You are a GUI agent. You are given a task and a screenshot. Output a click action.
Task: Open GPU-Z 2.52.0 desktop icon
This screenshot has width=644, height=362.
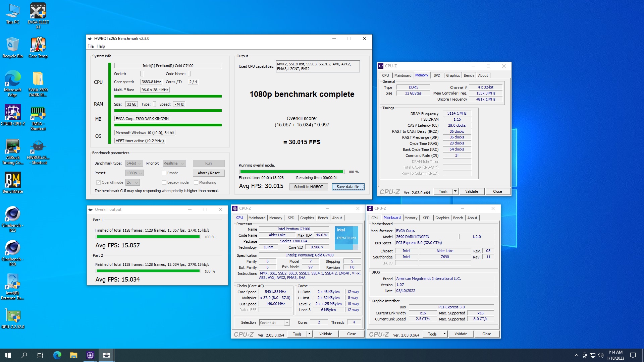(x=13, y=318)
